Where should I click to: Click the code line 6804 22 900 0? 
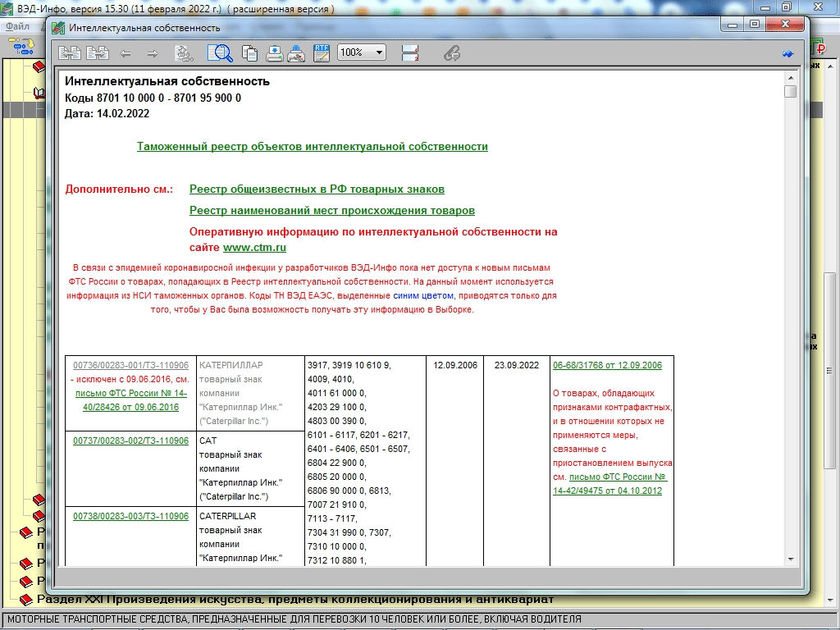[336, 463]
